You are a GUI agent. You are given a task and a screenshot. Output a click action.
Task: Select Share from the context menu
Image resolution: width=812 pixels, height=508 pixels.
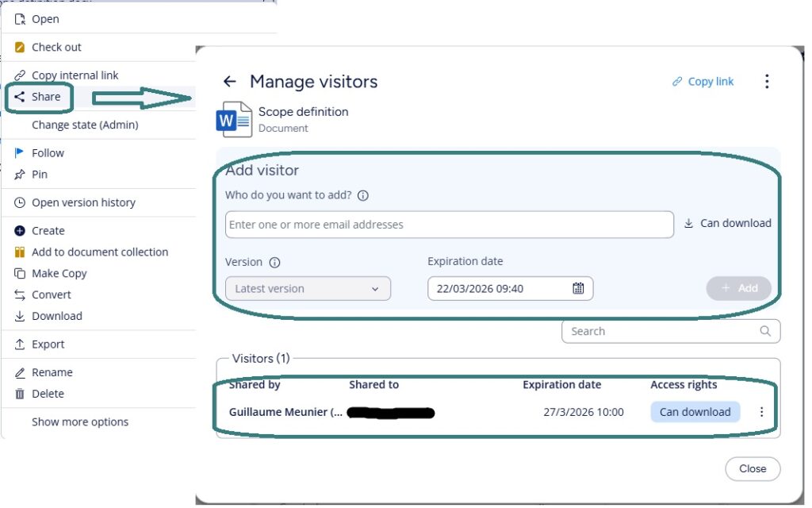[46, 97]
